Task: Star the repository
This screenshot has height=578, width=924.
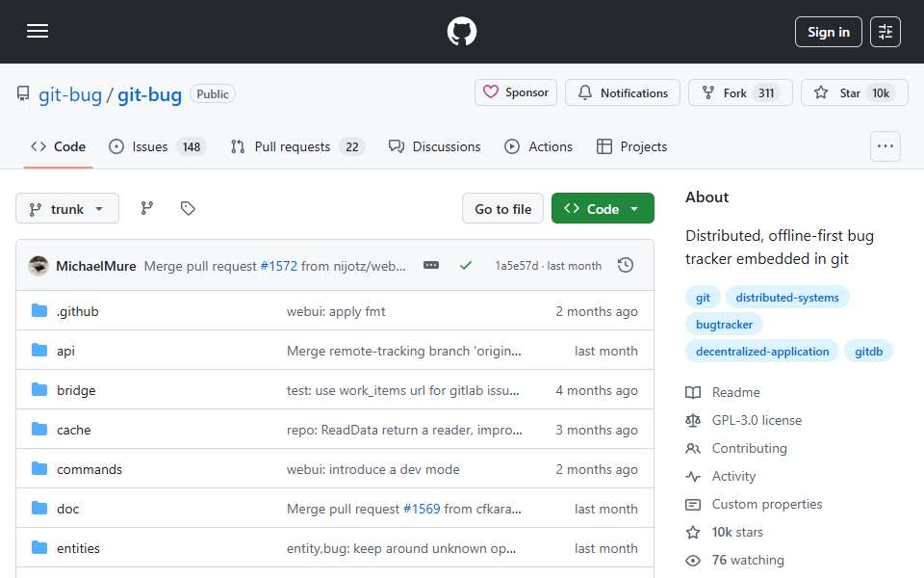Action: coord(854,92)
